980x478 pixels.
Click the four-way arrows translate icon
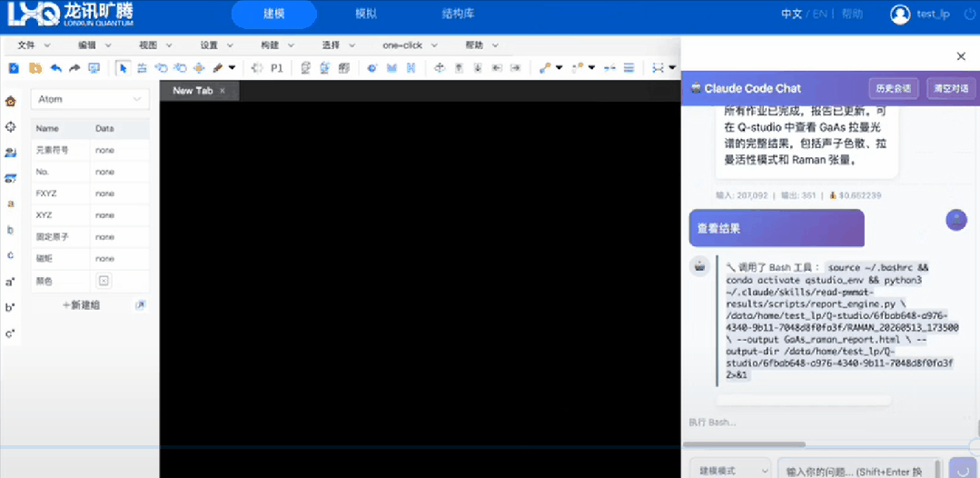440,67
